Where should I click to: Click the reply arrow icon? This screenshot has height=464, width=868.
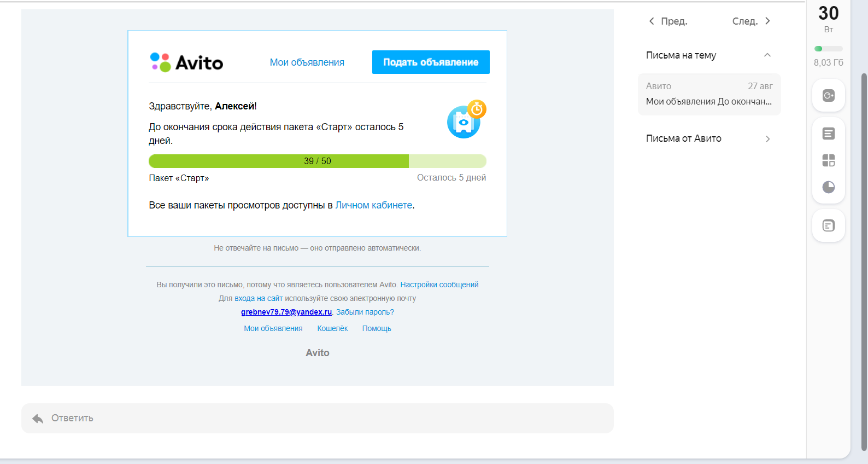(38, 419)
